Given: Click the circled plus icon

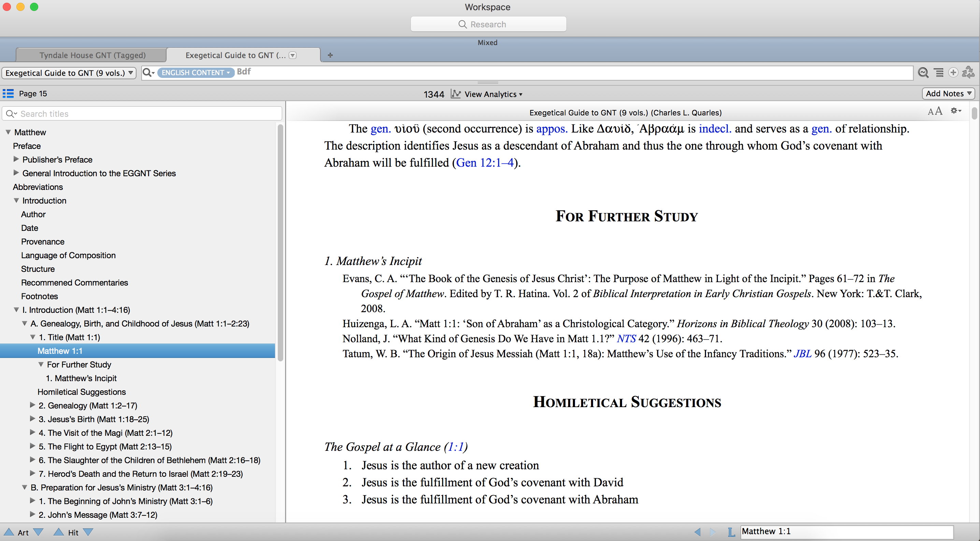Looking at the screenshot, I should point(953,72).
